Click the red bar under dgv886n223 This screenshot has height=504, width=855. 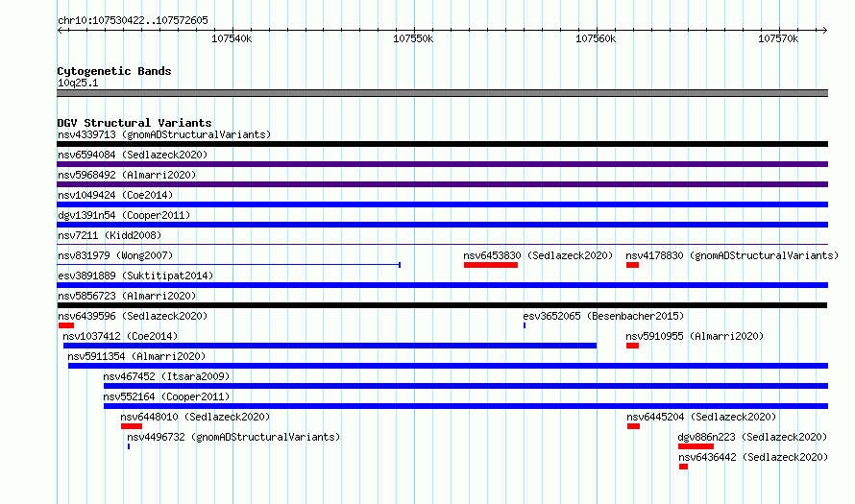pyautogui.click(x=696, y=446)
